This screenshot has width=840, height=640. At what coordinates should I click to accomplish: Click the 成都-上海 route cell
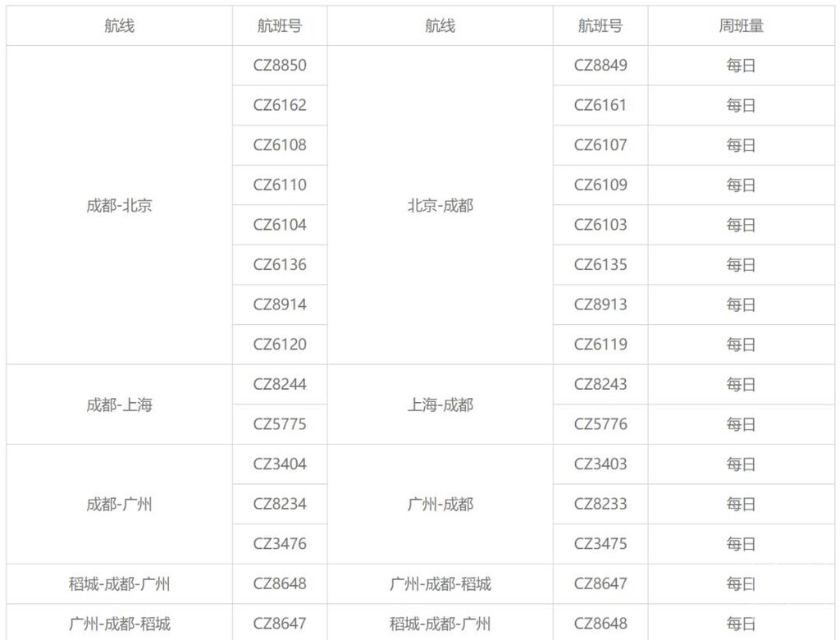pyautogui.click(x=119, y=405)
